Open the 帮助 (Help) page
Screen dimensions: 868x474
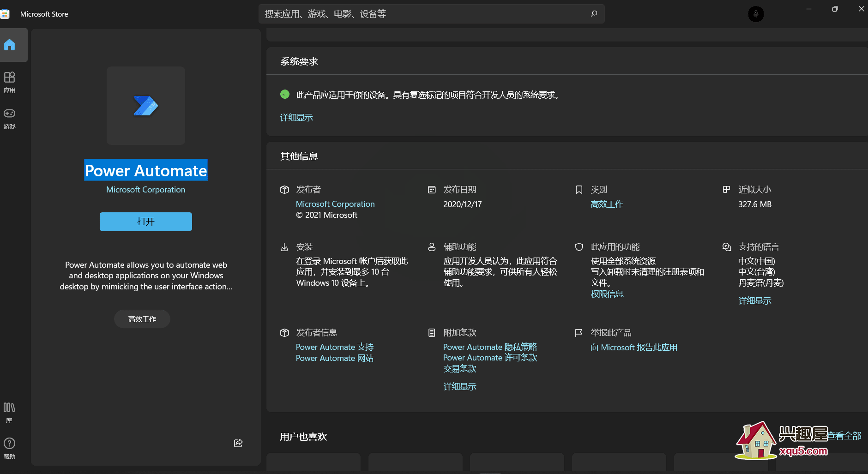[x=9, y=448]
